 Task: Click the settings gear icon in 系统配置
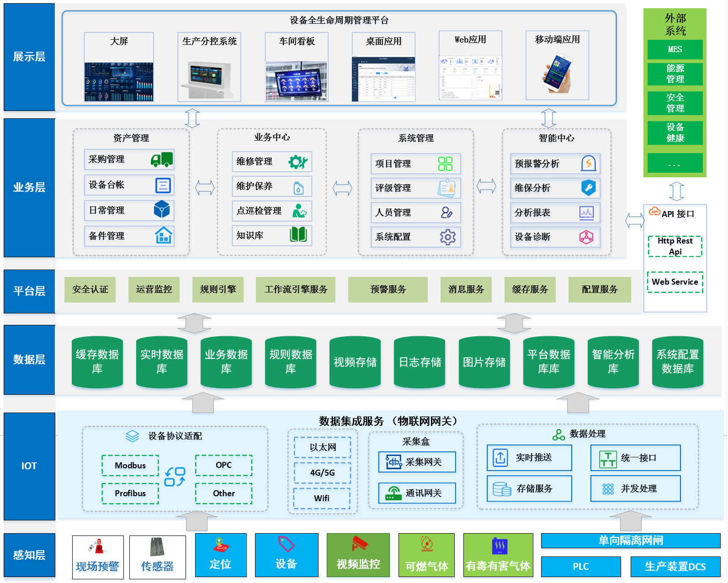click(447, 237)
